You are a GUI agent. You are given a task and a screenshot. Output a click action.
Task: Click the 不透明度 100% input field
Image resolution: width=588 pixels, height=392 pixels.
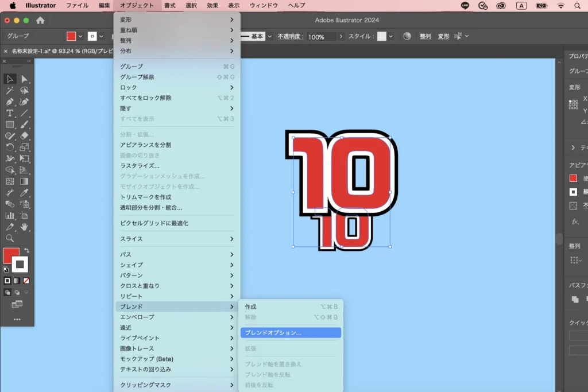320,36
